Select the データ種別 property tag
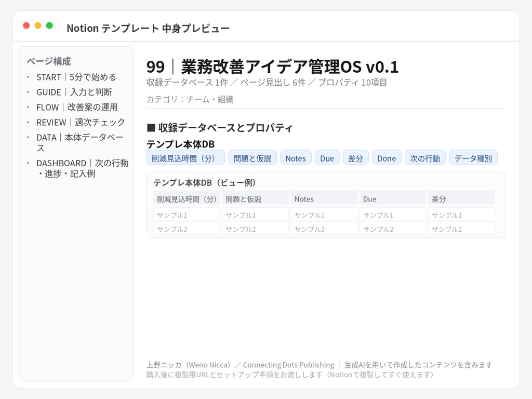 (x=473, y=157)
